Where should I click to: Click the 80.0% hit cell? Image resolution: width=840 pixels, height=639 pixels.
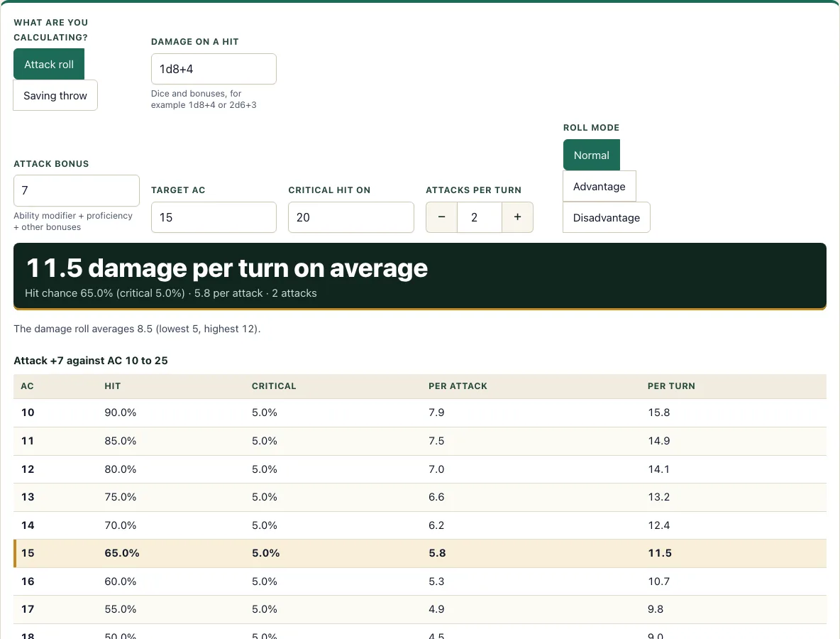click(x=121, y=469)
